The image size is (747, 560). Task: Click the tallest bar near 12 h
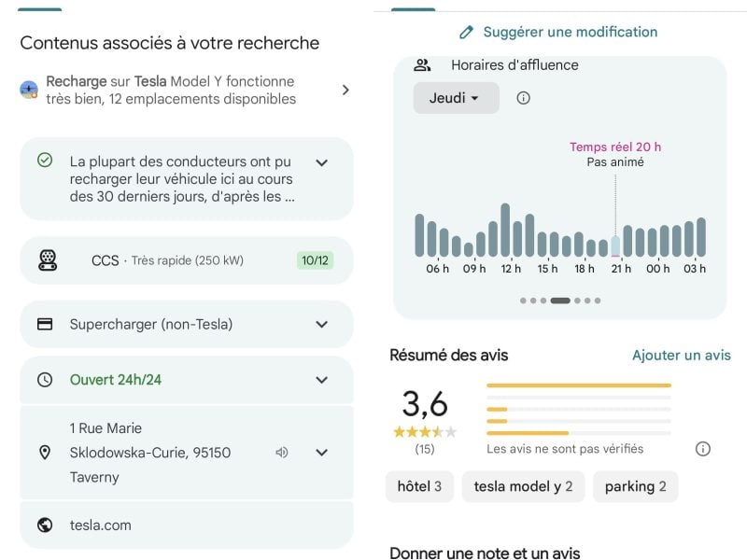point(505,230)
